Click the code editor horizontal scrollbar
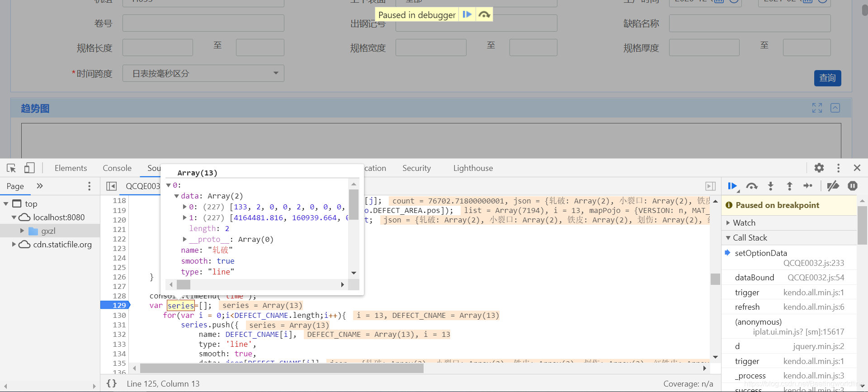This screenshot has width=868, height=392. pyautogui.click(x=282, y=368)
